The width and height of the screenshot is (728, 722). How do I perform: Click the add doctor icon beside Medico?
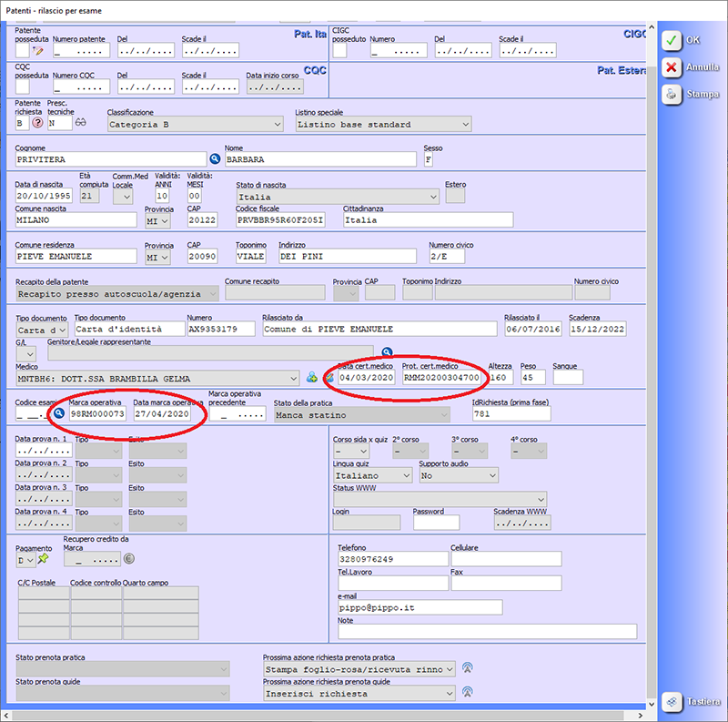pos(311,377)
